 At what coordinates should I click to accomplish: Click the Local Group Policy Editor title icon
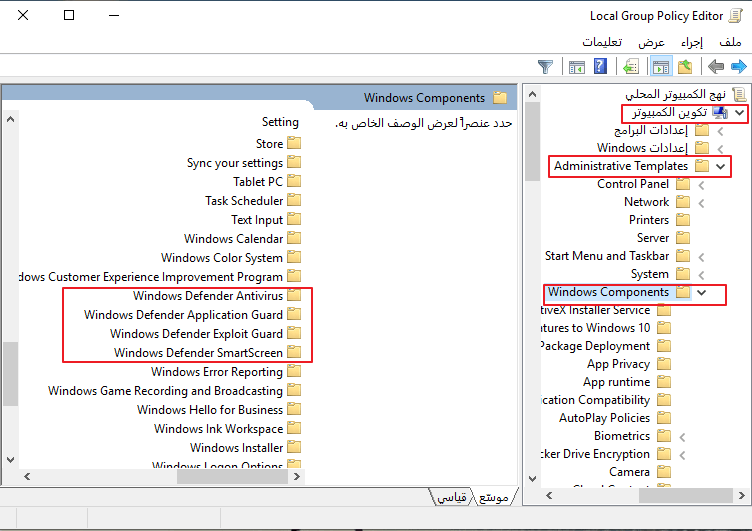click(735, 16)
